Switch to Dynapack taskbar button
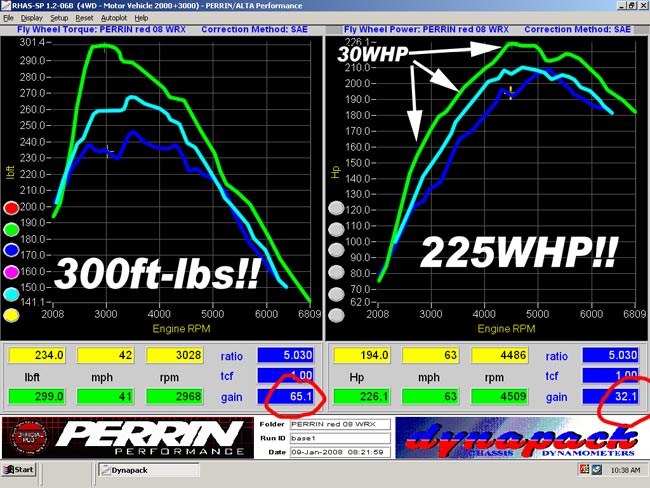The width and height of the screenshot is (650, 488). 149,470
